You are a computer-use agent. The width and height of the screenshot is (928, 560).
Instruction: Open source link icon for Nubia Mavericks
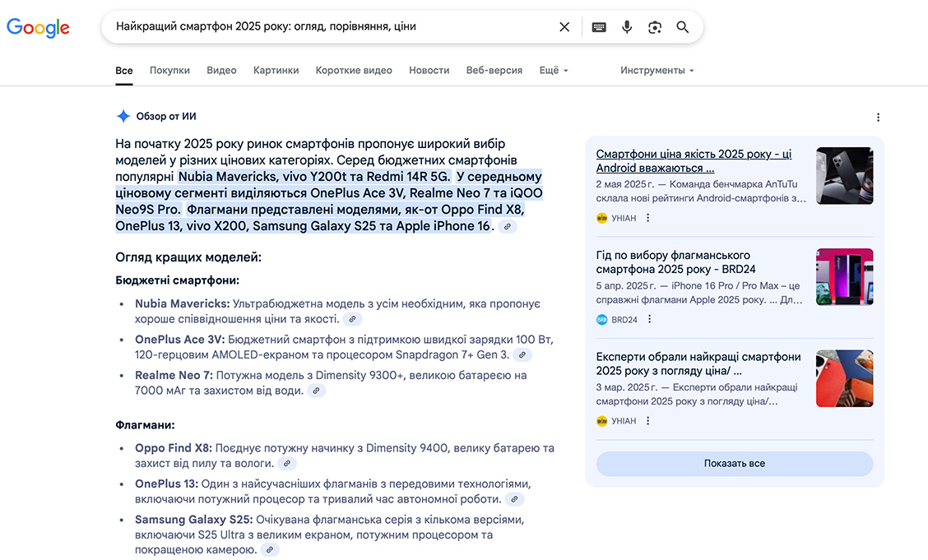click(352, 319)
